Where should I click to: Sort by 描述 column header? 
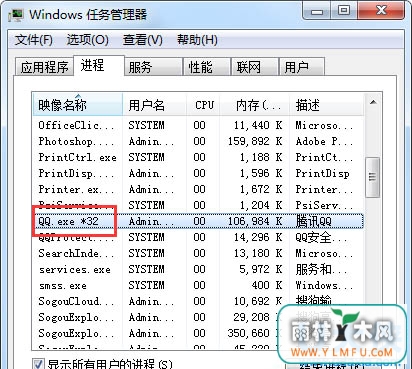[326, 105]
